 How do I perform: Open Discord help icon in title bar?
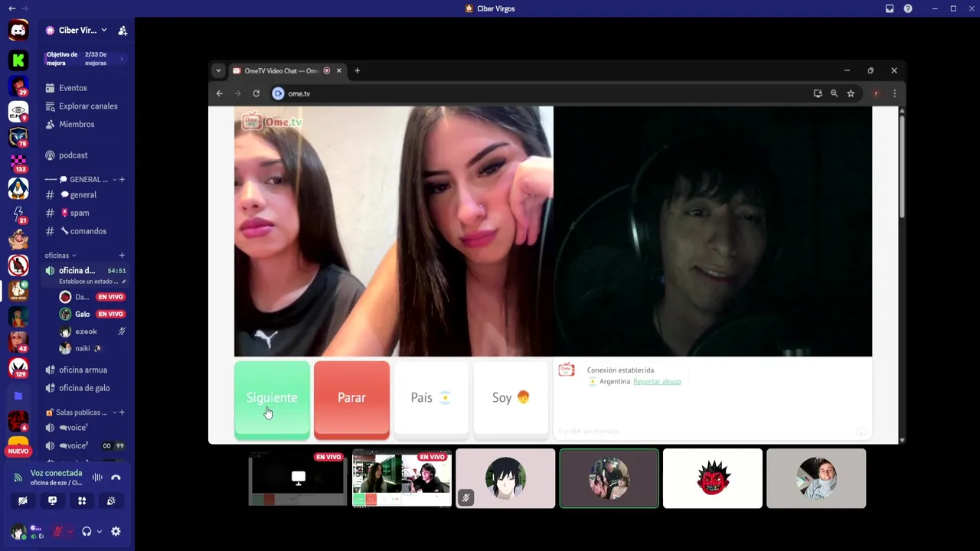tap(908, 8)
